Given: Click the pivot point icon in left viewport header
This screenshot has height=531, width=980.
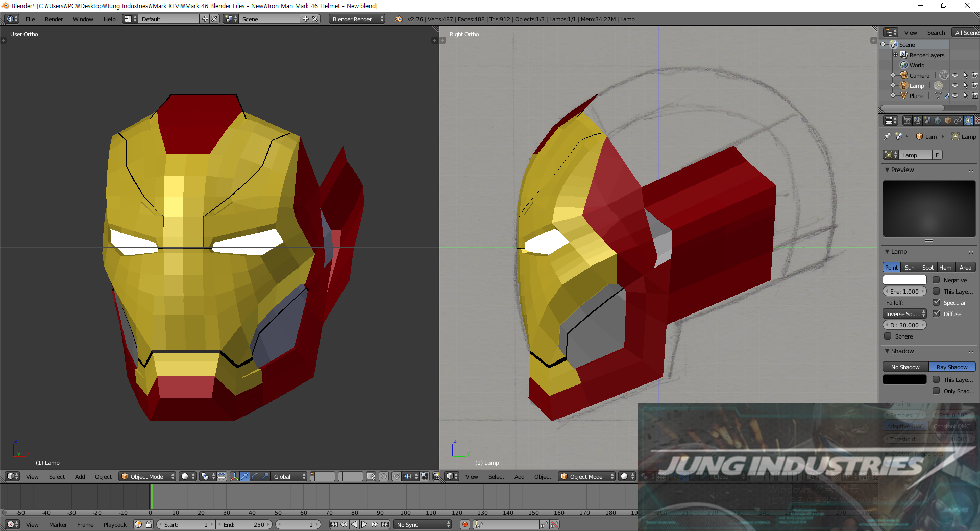Looking at the screenshot, I should coord(208,476).
